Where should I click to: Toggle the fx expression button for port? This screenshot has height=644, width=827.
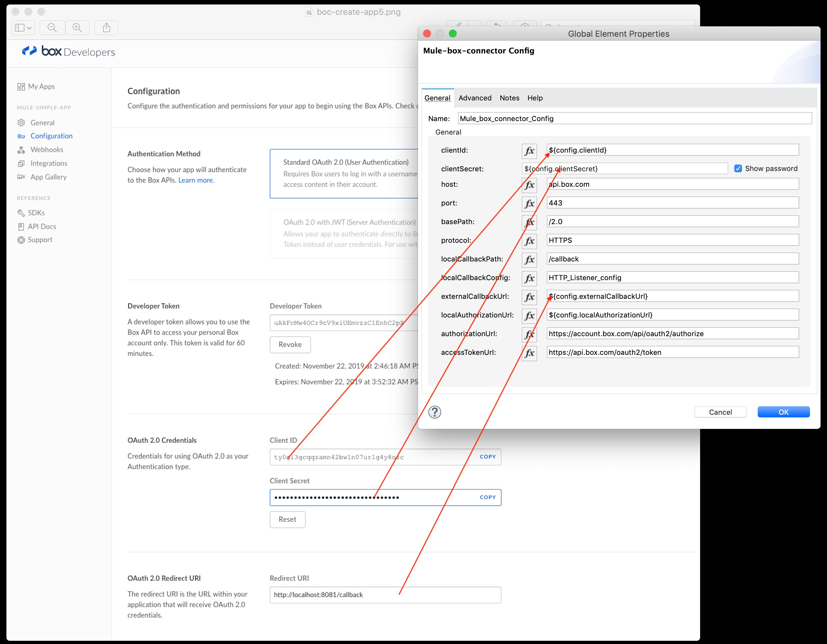[529, 204]
